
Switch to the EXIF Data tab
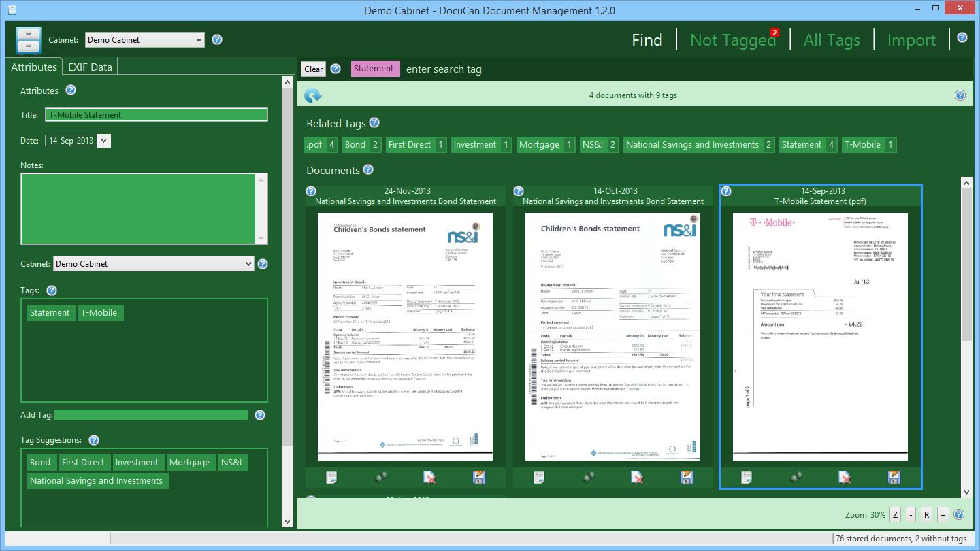tap(90, 67)
